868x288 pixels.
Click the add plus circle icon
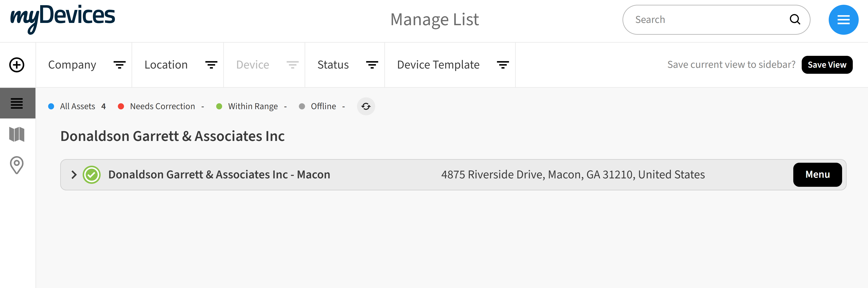[17, 65]
